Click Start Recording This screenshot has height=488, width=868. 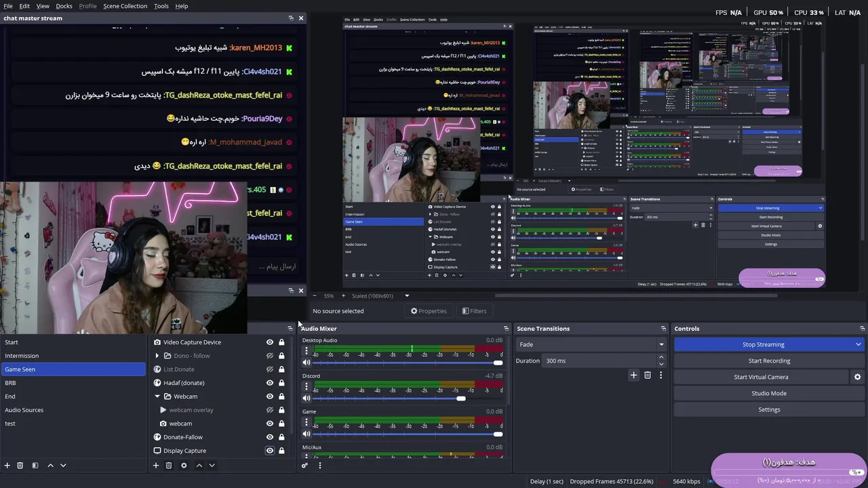pyautogui.click(x=769, y=361)
